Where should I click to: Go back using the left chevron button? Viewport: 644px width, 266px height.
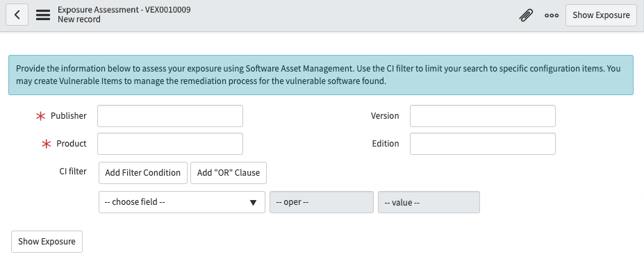(17, 15)
